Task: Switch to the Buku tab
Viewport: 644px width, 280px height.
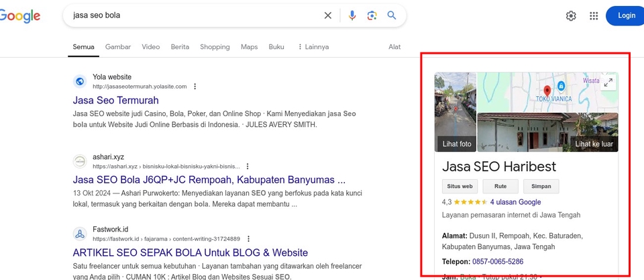Action: pyautogui.click(x=276, y=47)
